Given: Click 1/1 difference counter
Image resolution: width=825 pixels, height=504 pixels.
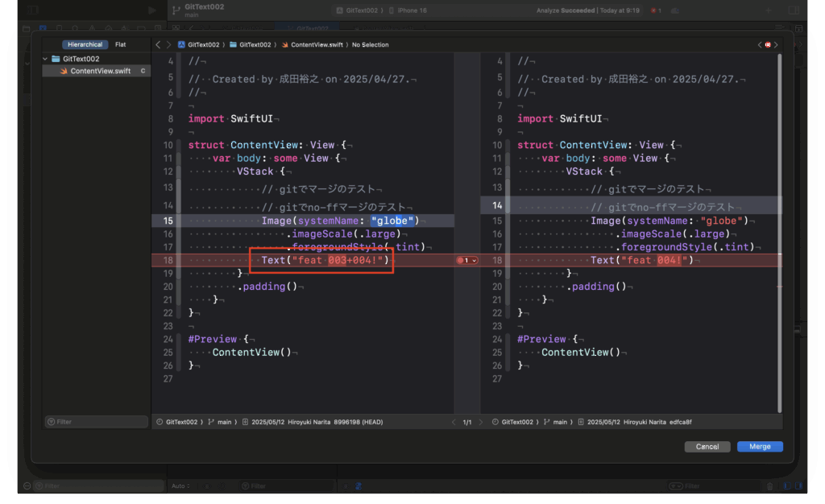Looking at the screenshot, I should click(467, 422).
